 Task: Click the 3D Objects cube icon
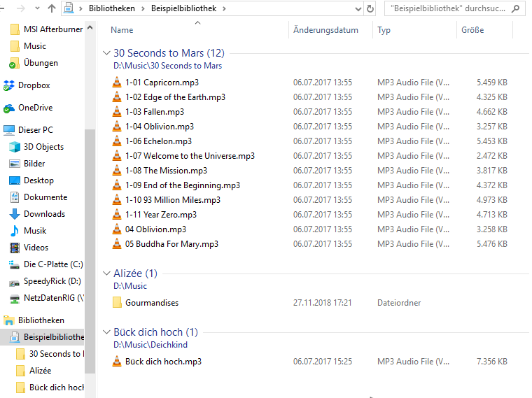click(15, 147)
